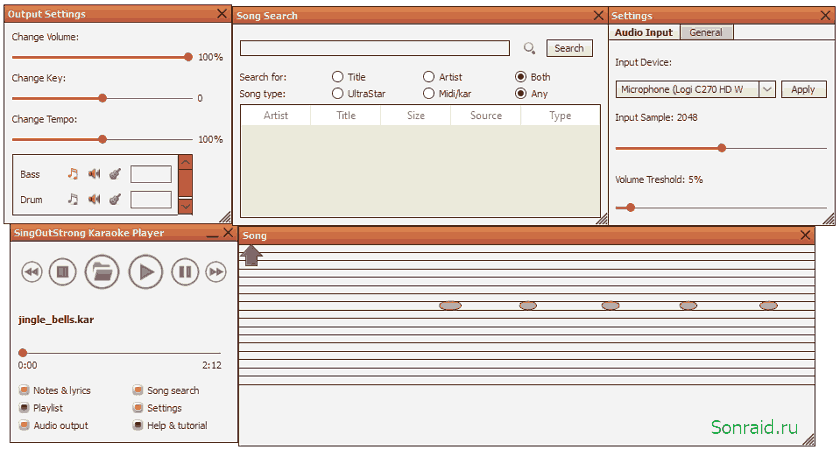The width and height of the screenshot is (840, 450).
Task: Pause the song with the pause button
Action: point(185,272)
